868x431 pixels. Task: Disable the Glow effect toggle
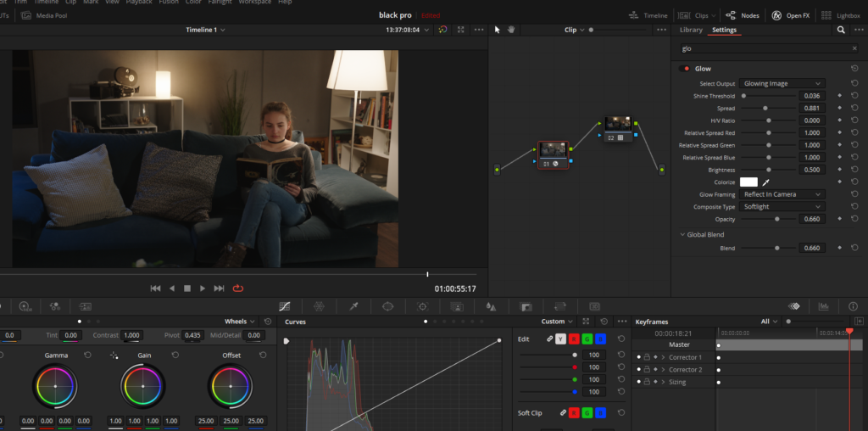pos(687,69)
